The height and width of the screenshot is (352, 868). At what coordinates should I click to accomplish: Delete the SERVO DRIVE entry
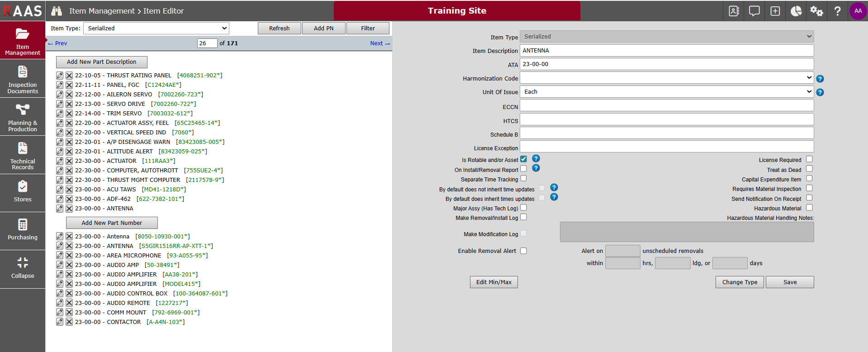[69, 104]
